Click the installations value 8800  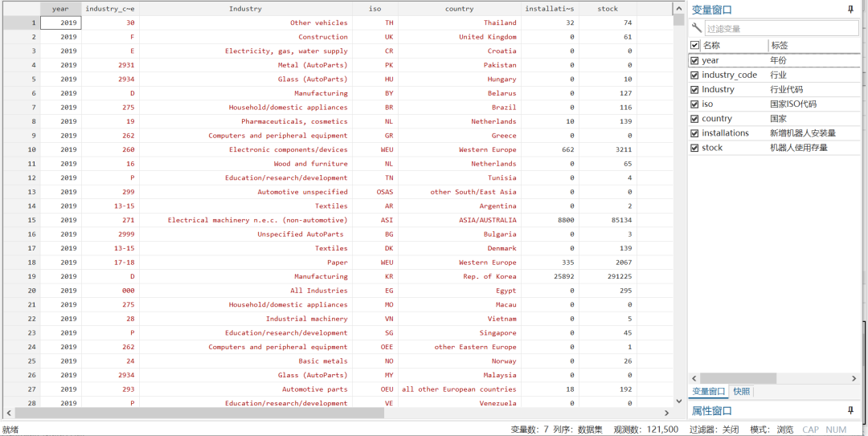coord(551,220)
